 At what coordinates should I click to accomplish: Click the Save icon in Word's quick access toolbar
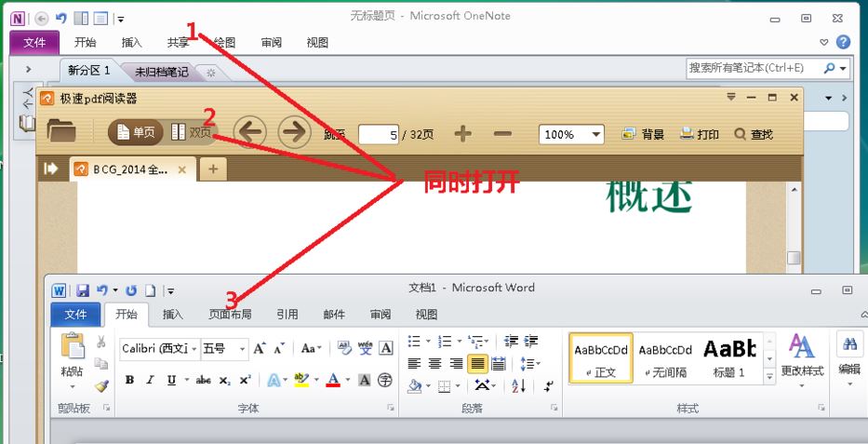[83, 290]
